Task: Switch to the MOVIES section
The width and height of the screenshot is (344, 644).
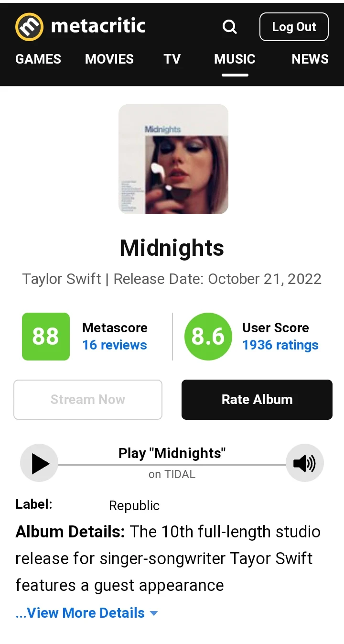Action: pos(109,59)
